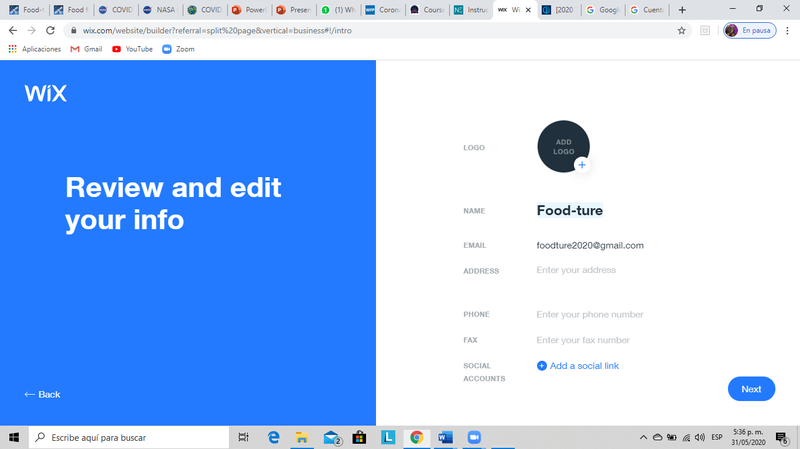Screen dimensions: 800x449
Task: Open Task View on the taskbar
Action: click(243, 437)
